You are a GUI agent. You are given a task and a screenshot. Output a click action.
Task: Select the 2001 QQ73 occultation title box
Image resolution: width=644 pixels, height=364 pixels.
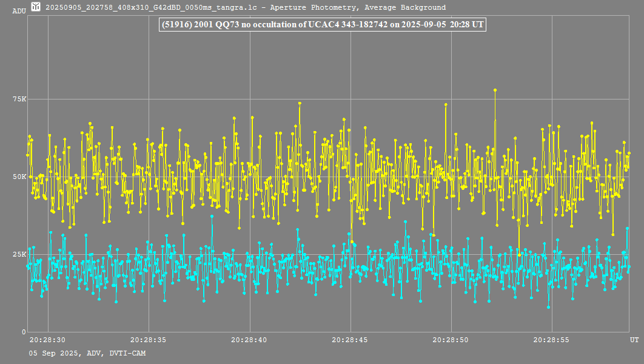coord(321,24)
